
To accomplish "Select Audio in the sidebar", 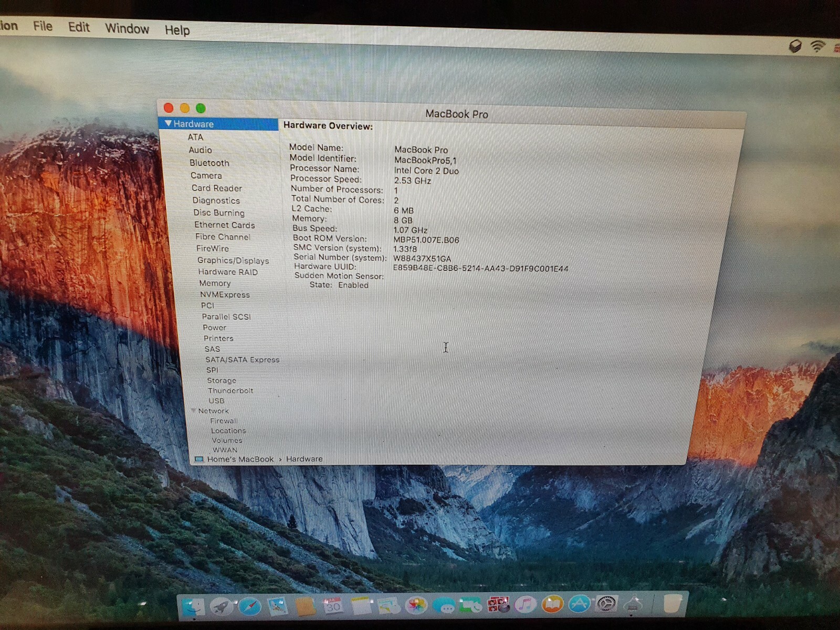I will (201, 150).
